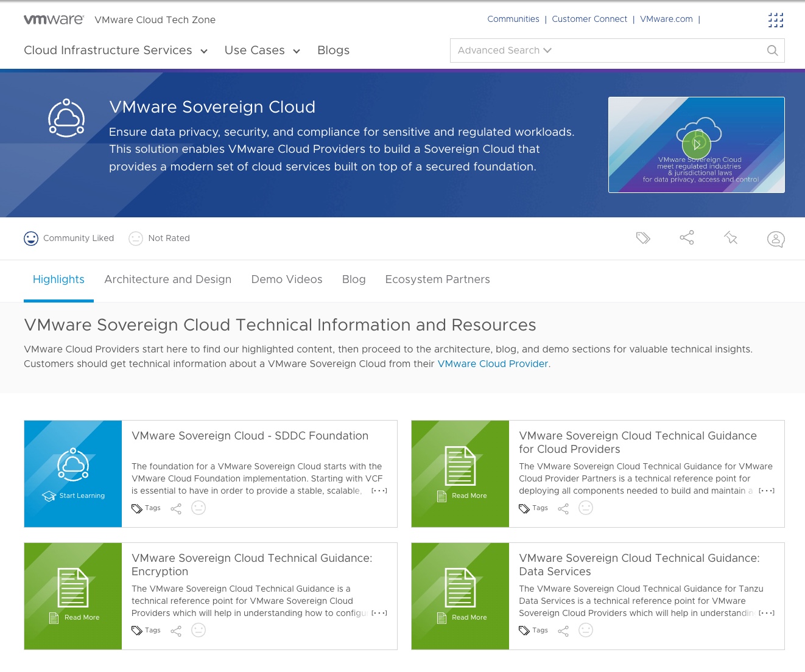Rate the Data Services card smiley
This screenshot has width=805, height=672.
point(586,631)
